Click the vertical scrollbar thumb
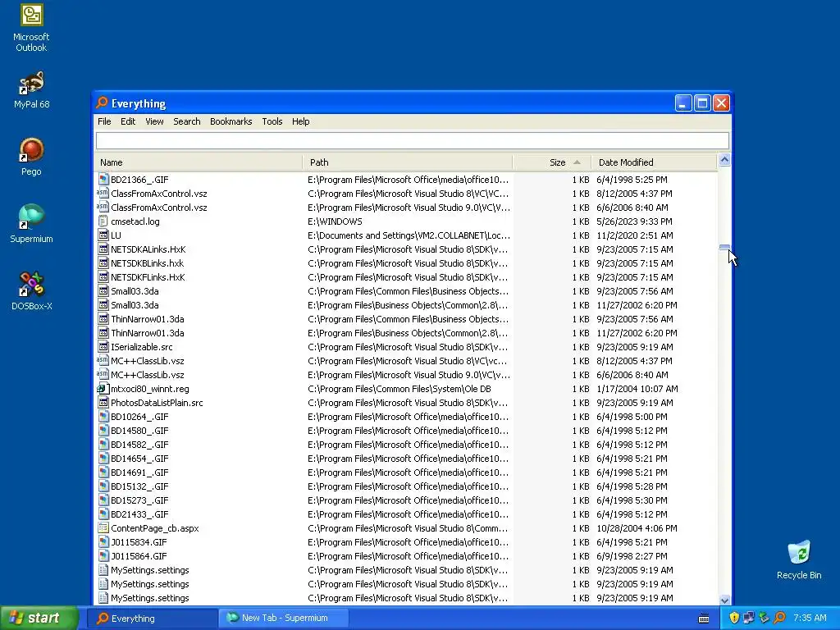 tap(724, 247)
